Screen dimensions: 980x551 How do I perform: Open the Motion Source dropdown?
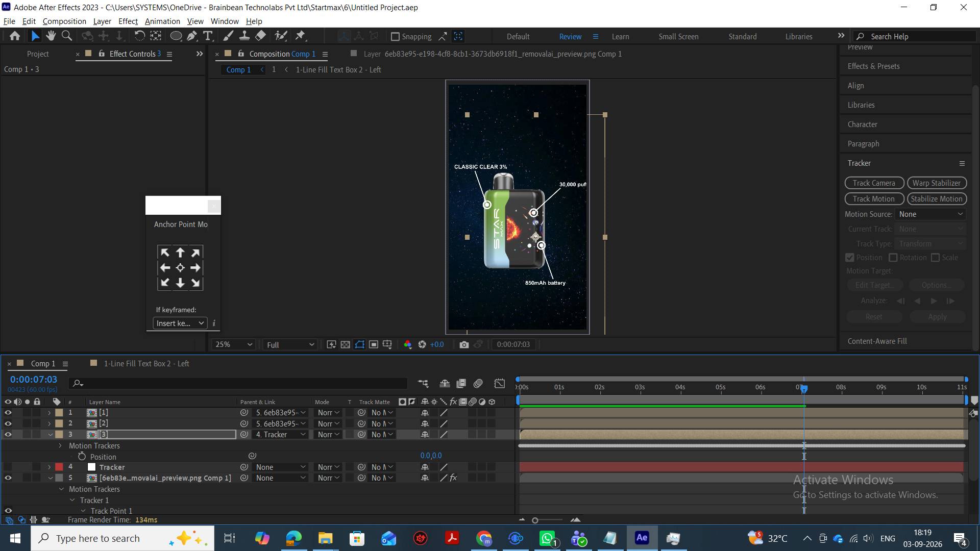click(x=931, y=214)
